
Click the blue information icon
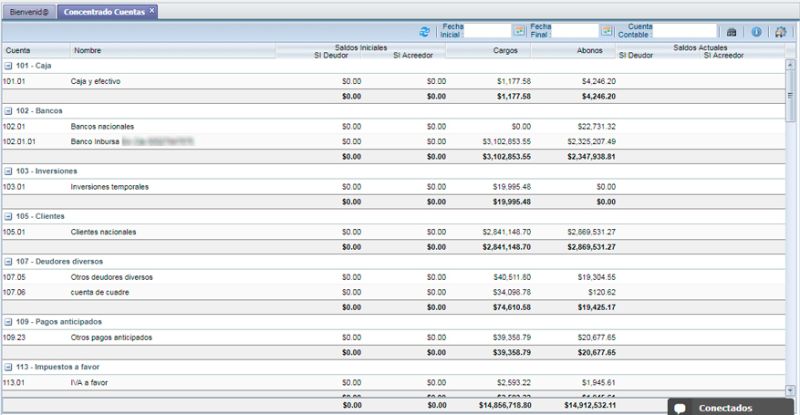pos(756,32)
